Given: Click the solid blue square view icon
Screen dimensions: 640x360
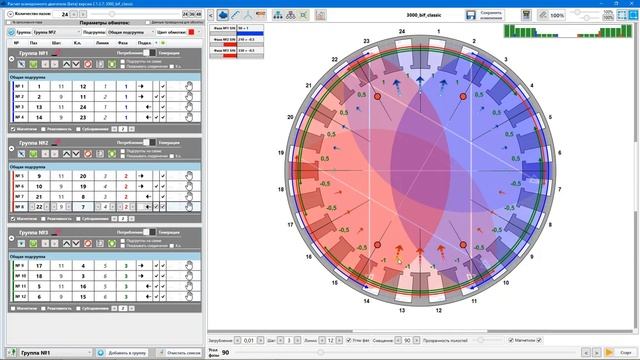Looking at the screenshot, I should tap(633, 15).
